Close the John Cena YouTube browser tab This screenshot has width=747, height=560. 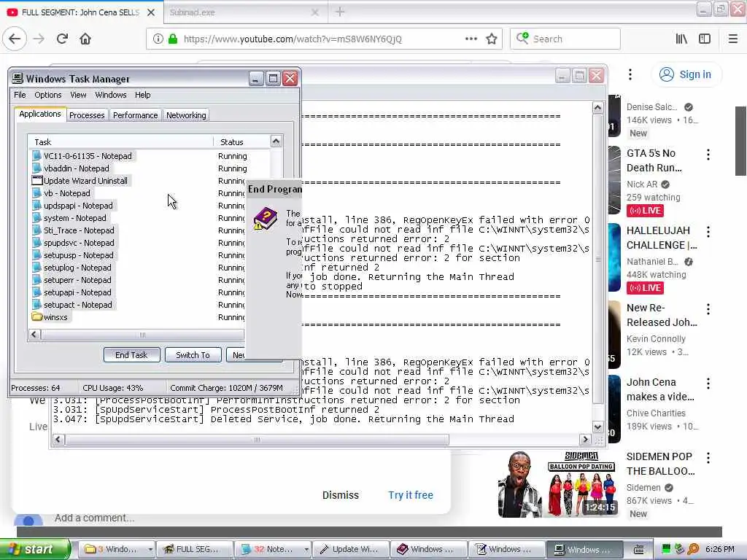click(x=151, y=12)
